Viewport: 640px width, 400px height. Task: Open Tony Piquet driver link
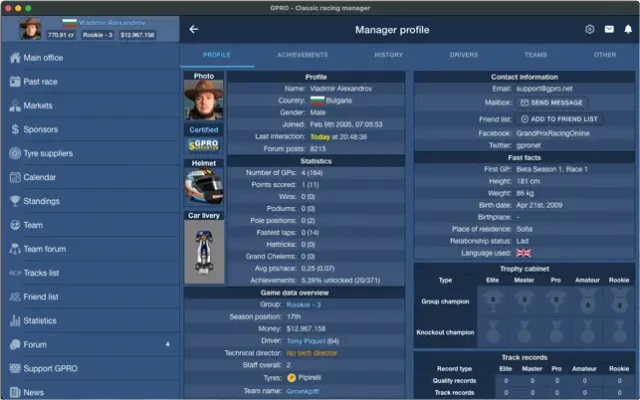[306, 341]
